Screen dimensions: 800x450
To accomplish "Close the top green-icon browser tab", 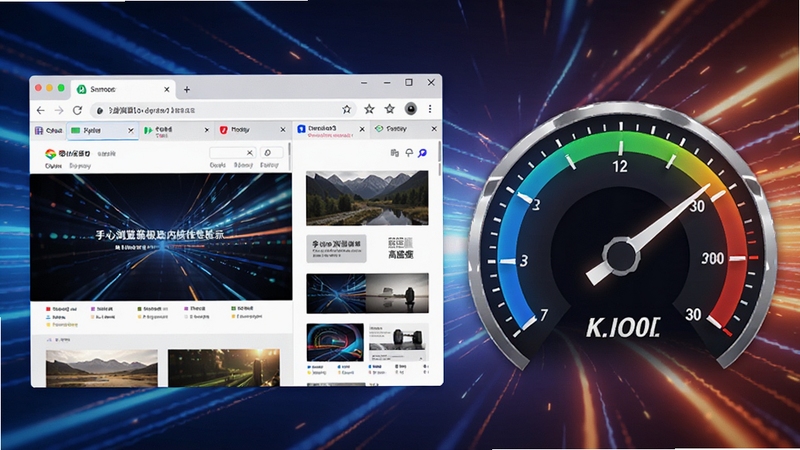I will point(166,89).
